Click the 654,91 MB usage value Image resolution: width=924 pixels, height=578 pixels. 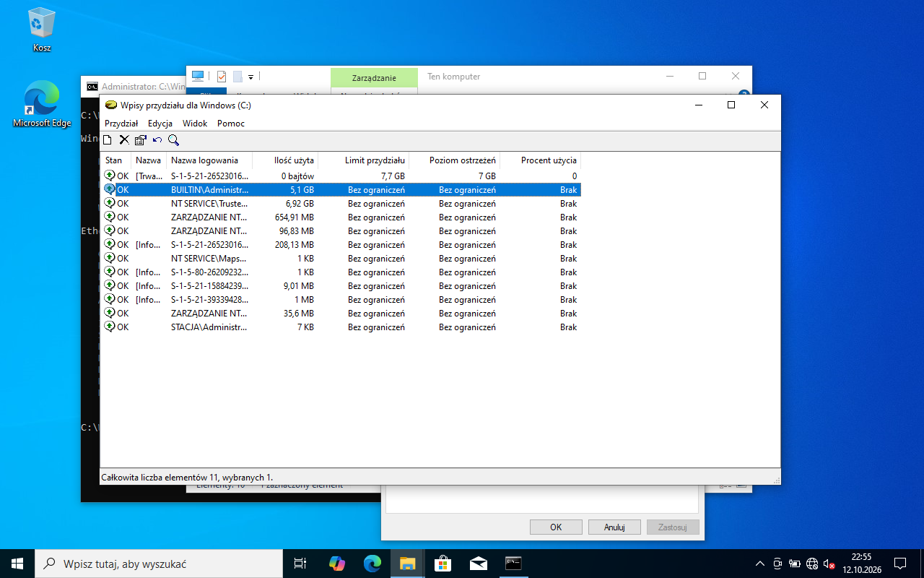295,217
